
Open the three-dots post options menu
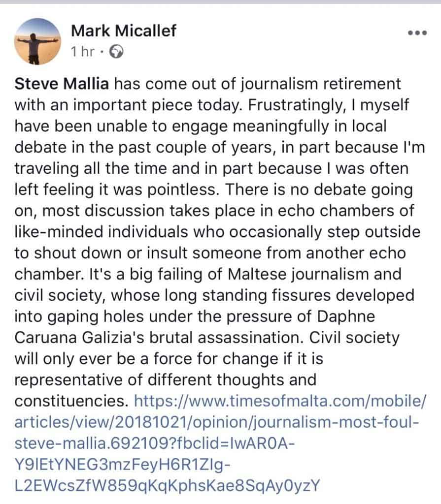417,33
